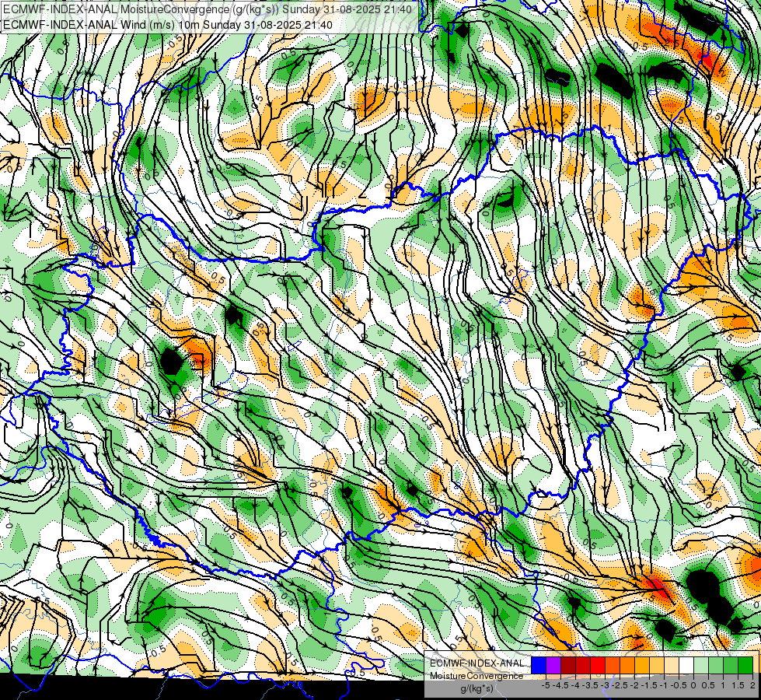Click the 2 legend tick value at far right

tap(752, 685)
